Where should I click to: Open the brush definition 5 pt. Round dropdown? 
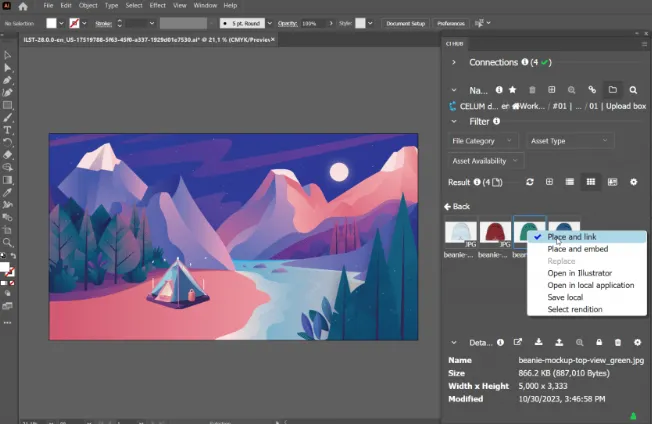[x=269, y=23]
